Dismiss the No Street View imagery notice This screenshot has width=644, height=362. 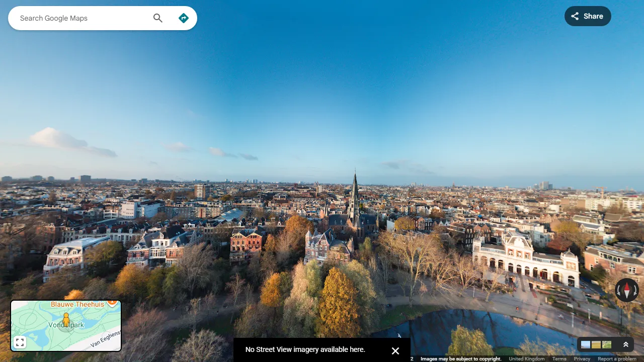click(x=395, y=351)
